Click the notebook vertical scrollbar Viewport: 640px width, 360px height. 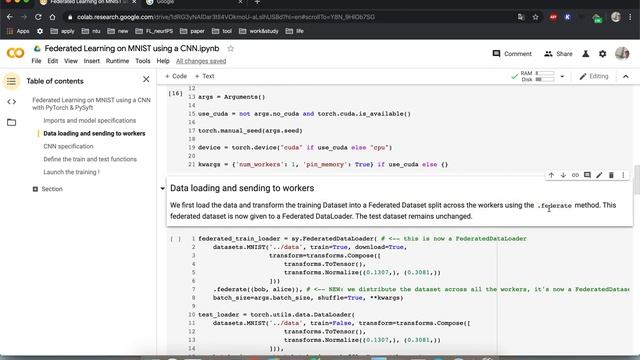(637, 180)
